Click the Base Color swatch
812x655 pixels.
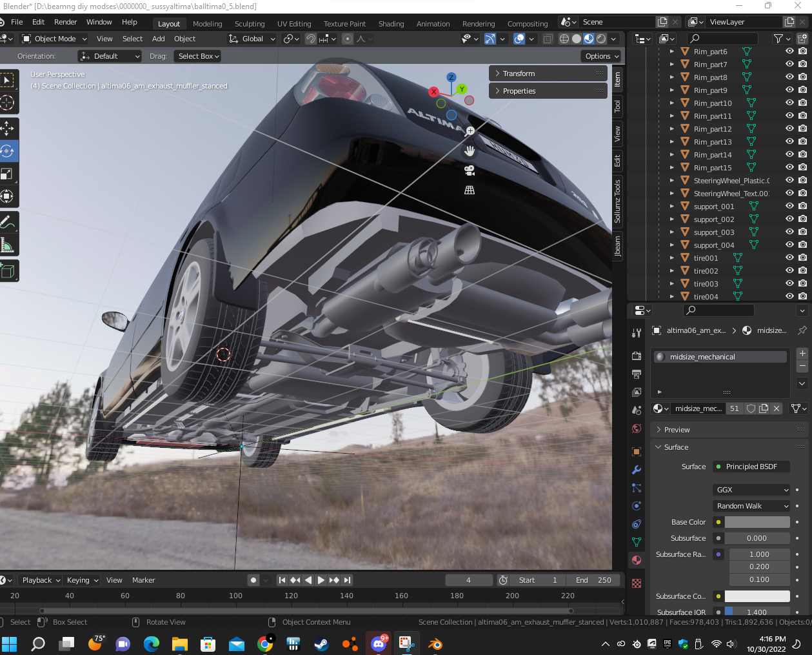point(757,522)
